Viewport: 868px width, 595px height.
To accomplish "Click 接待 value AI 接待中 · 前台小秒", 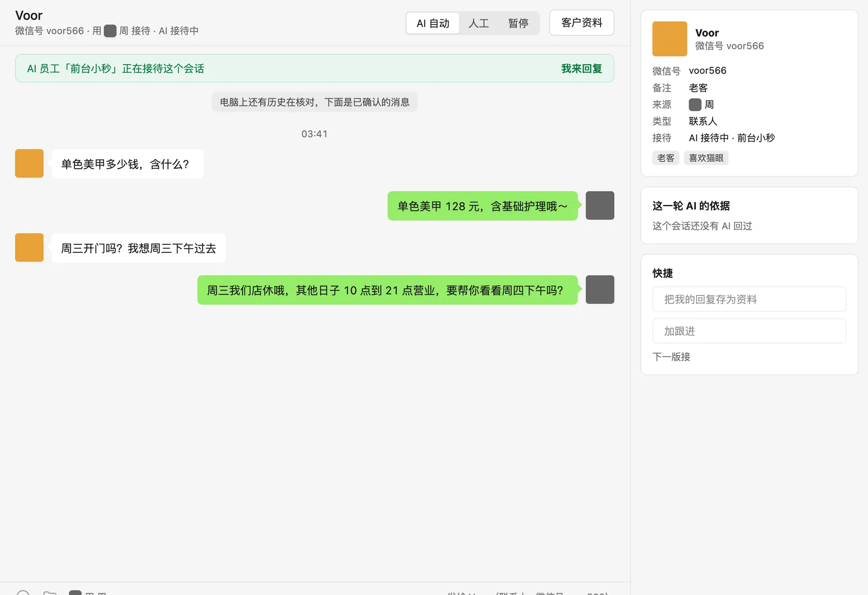I will [x=732, y=138].
